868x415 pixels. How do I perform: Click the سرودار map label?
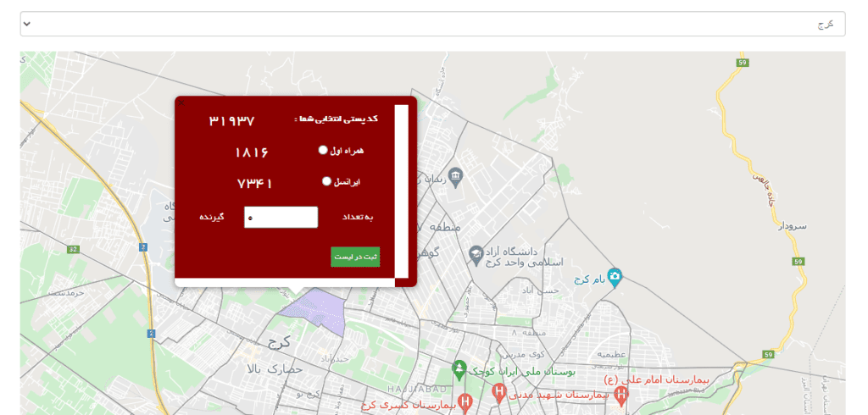(793, 226)
